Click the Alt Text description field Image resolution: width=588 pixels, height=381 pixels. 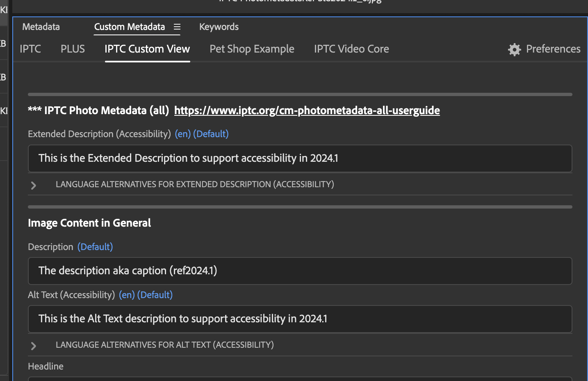pyautogui.click(x=299, y=319)
